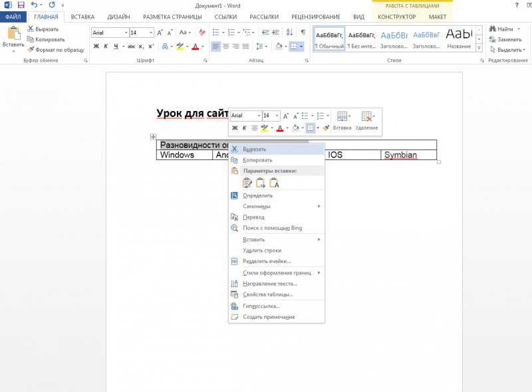Apply Название style thumbnail
Screen dimensions: 532x392
pyautogui.click(x=459, y=39)
